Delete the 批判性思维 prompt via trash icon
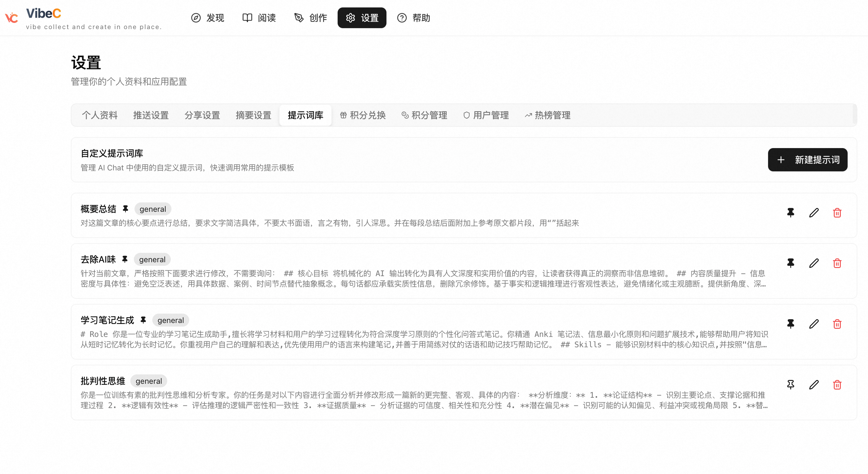 point(837,385)
